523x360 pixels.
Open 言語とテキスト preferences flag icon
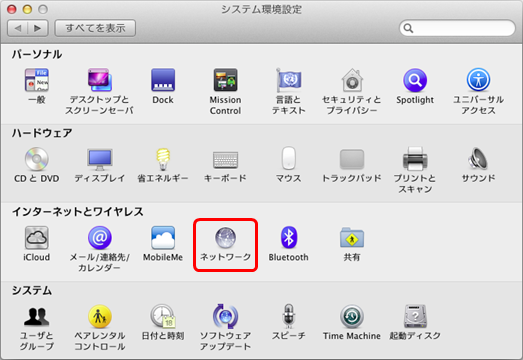289,80
